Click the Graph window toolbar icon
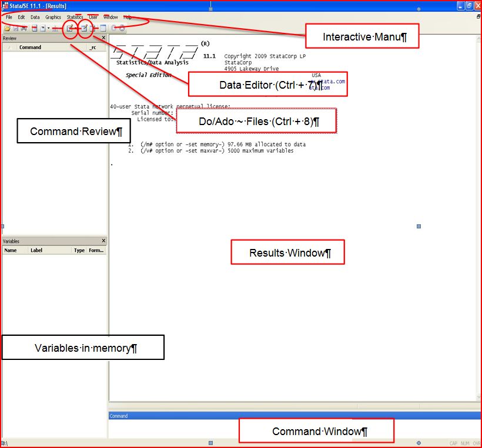The width and height of the screenshot is (482, 448). click(x=55, y=28)
